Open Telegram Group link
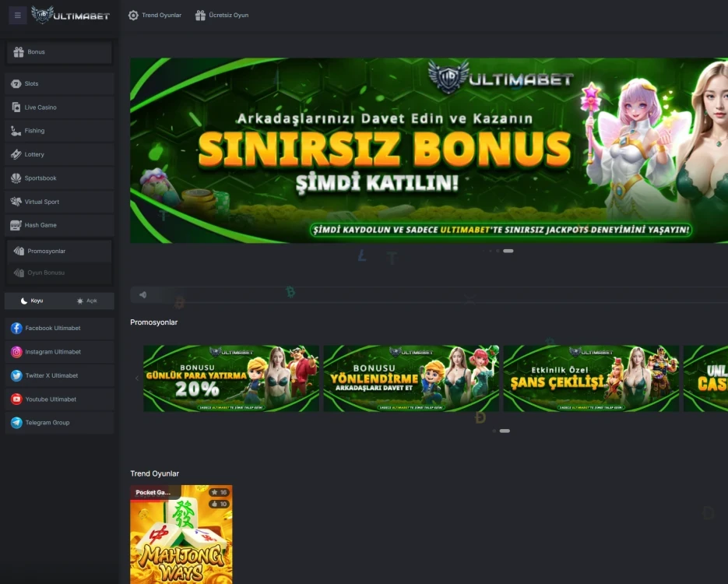 [x=59, y=423]
